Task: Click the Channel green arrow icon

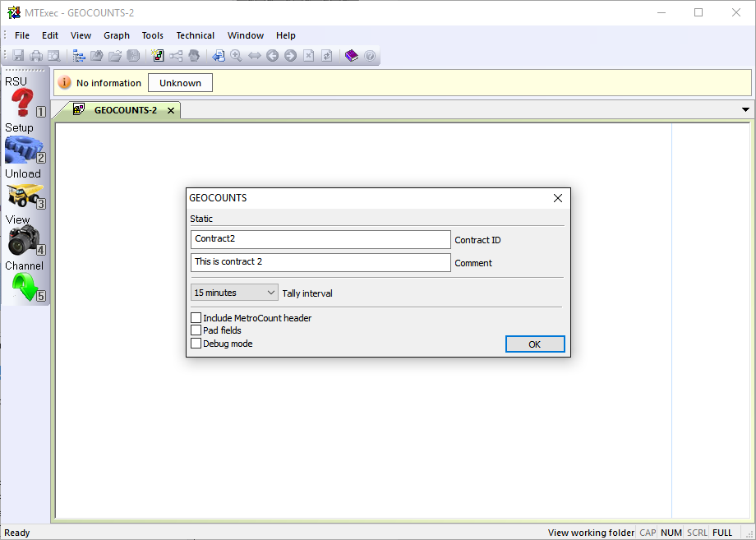Action: coord(25,286)
